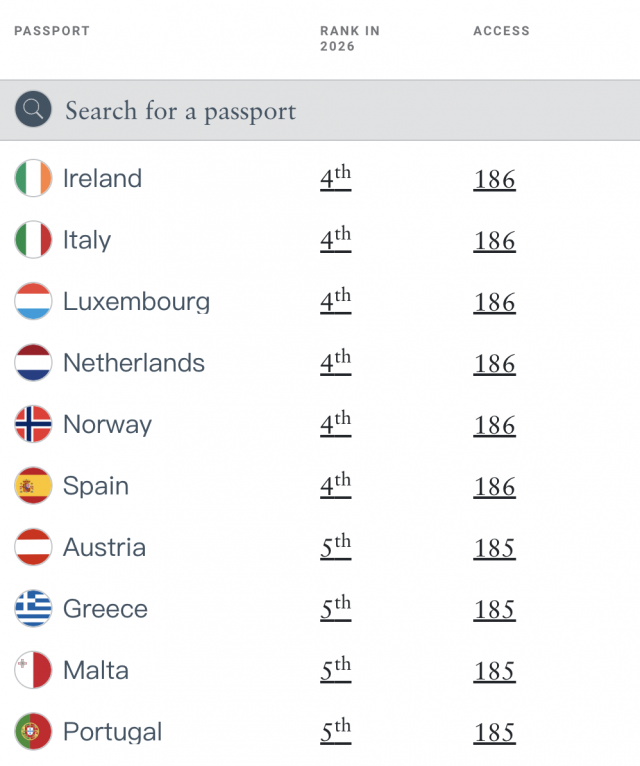The width and height of the screenshot is (640, 766).
Task: Click the Portugal flag icon
Action: [33, 732]
